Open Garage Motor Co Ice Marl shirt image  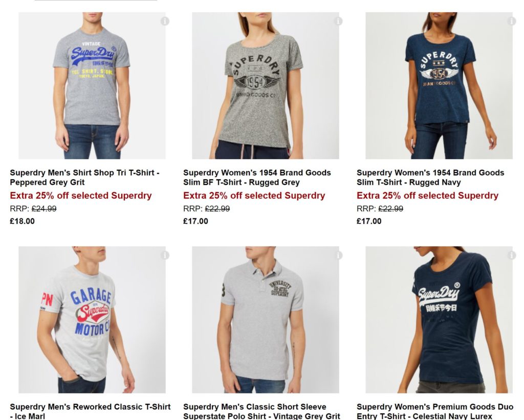92,320
